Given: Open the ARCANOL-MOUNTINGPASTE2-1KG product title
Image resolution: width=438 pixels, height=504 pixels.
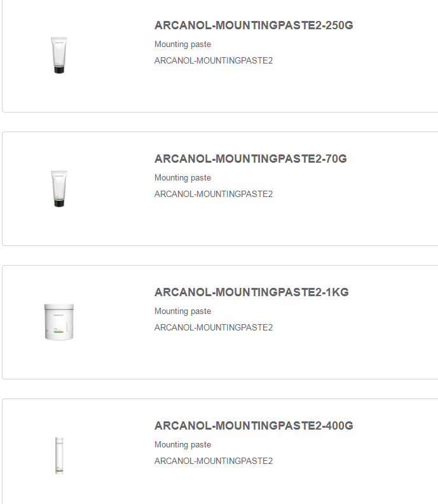Looking at the screenshot, I should click(x=251, y=292).
